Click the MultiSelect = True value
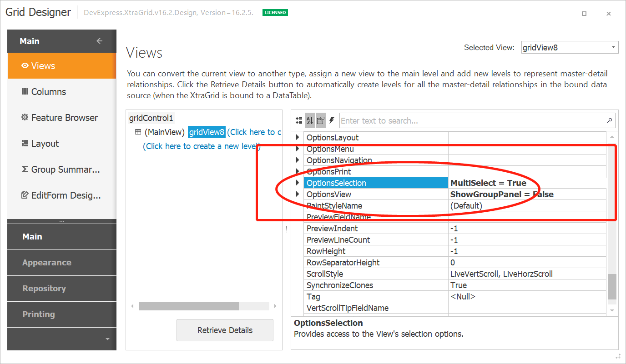The image size is (626, 364). click(488, 183)
